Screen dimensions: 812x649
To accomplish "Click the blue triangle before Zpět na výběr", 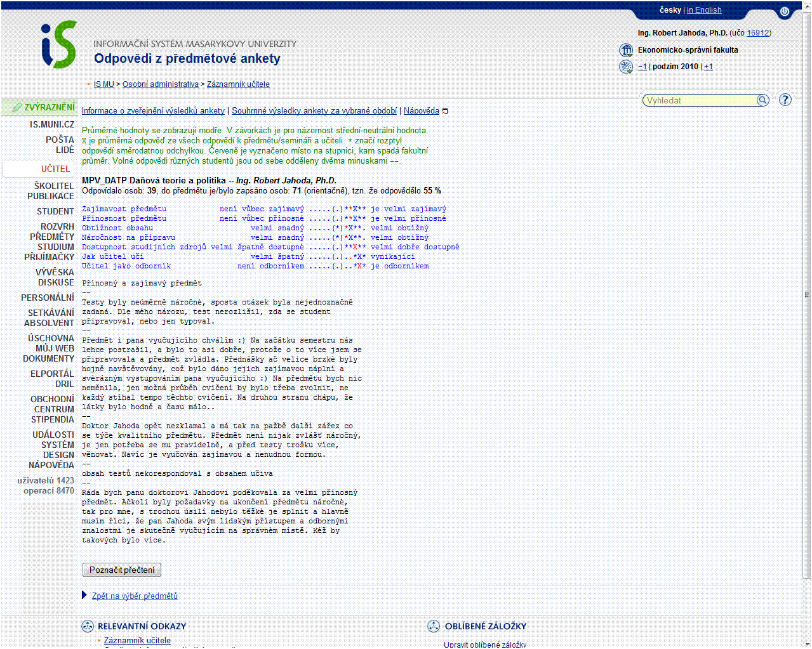I will [x=84, y=595].
